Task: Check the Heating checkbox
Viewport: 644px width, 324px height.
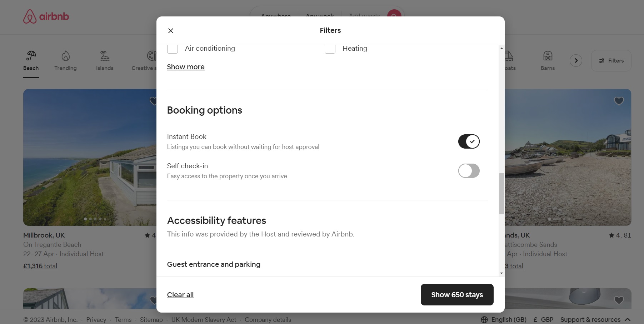Action: click(330, 48)
